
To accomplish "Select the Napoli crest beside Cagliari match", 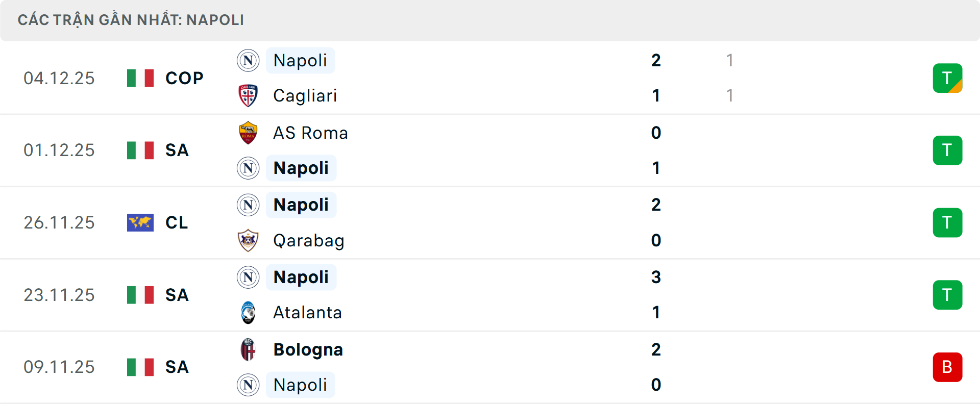I will 248,60.
